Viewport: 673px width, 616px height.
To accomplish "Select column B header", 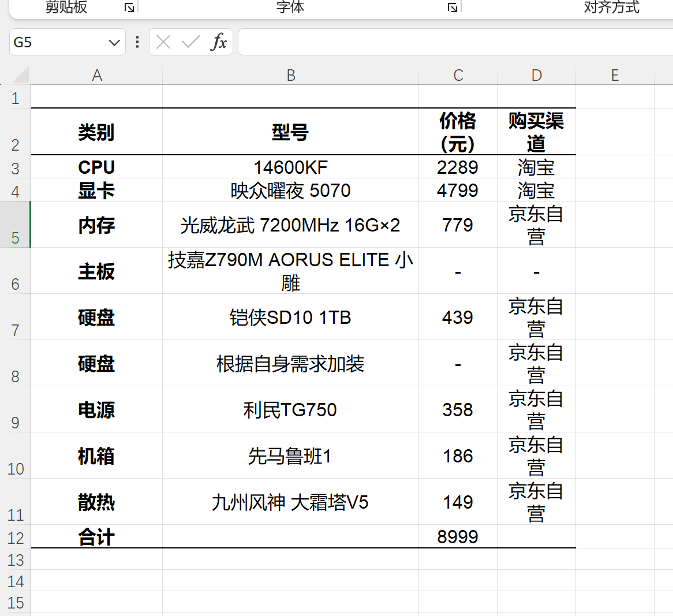I will (x=290, y=75).
